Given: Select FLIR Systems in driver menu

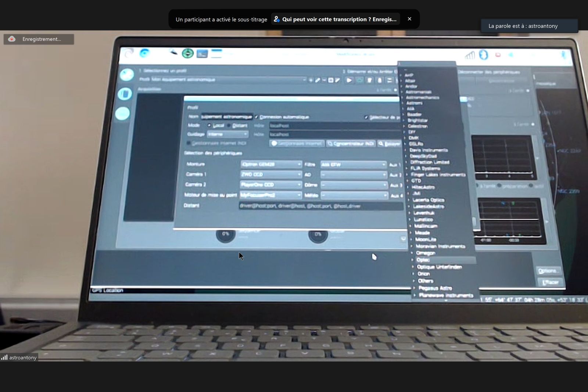Looking at the screenshot, I should pyautogui.click(x=425, y=168).
